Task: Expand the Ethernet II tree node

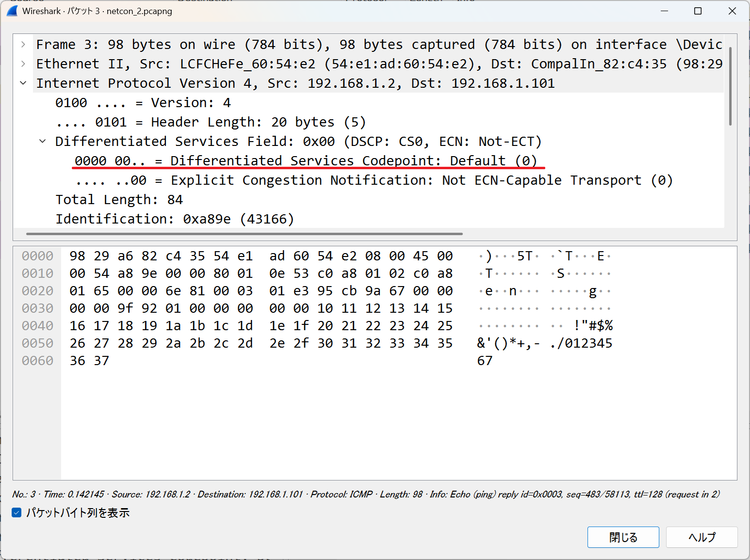Action: [23, 64]
